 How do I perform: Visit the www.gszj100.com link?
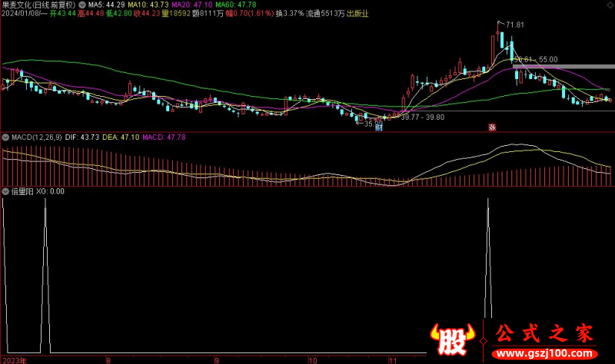pos(545,354)
